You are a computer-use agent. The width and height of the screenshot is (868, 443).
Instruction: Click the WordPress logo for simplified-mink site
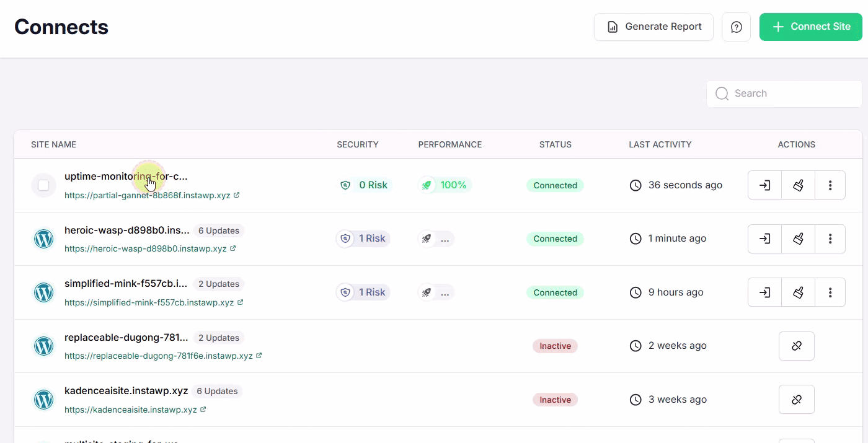click(x=43, y=292)
